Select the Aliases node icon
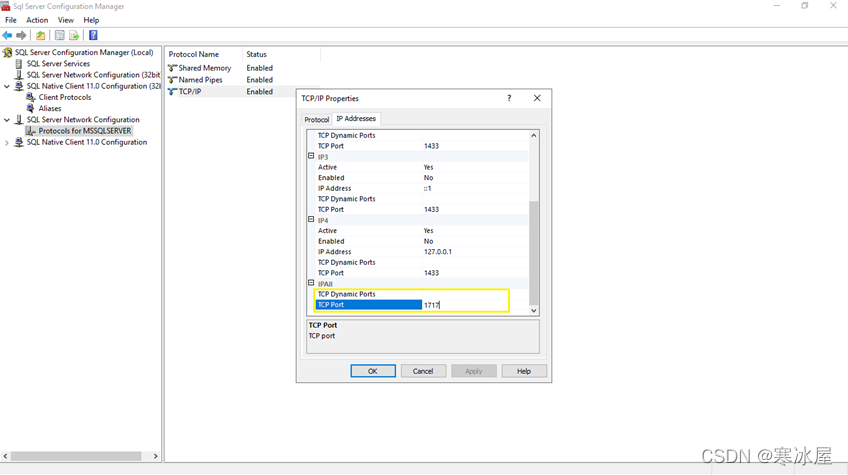The height and width of the screenshot is (475, 848). click(31, 108)
